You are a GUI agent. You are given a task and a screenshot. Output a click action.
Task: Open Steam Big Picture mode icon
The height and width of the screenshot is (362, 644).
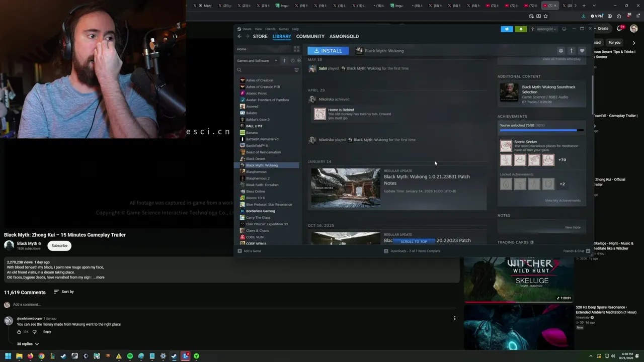564,29
